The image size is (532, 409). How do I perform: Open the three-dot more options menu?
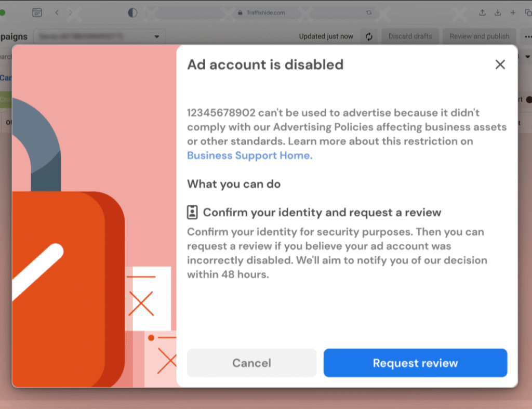528,37
